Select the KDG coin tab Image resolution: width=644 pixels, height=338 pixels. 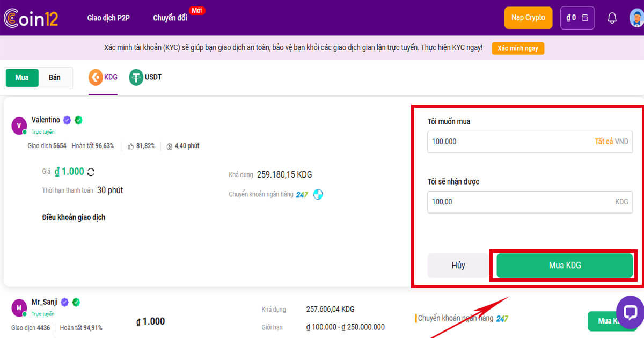coord(103,77)
